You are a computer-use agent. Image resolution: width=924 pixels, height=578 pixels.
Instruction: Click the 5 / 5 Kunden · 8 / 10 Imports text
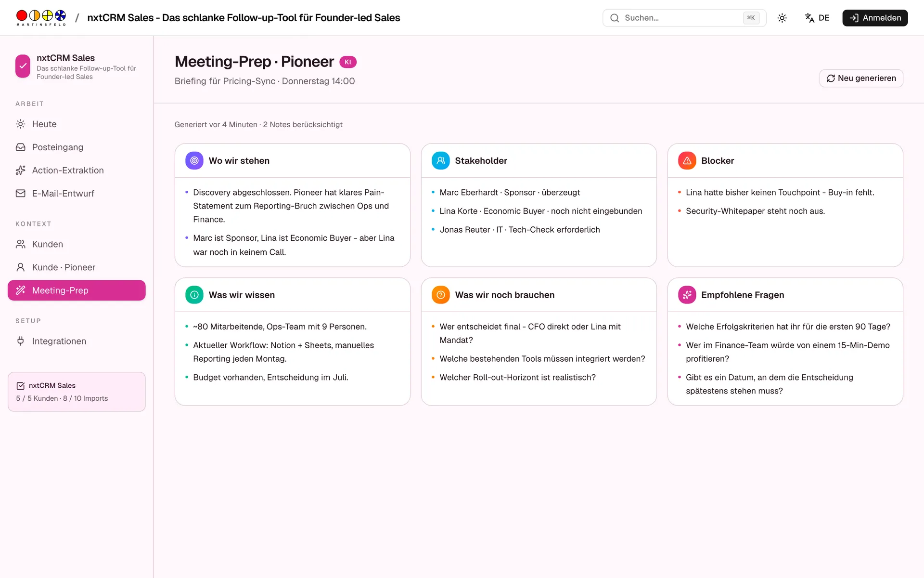click(x=62, y=398)
